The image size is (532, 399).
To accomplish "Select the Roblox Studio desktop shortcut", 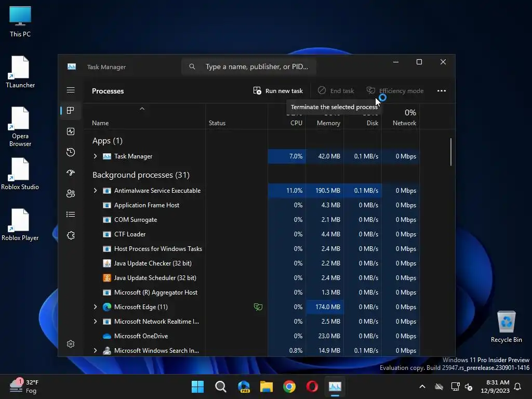I will coord(20,174).
